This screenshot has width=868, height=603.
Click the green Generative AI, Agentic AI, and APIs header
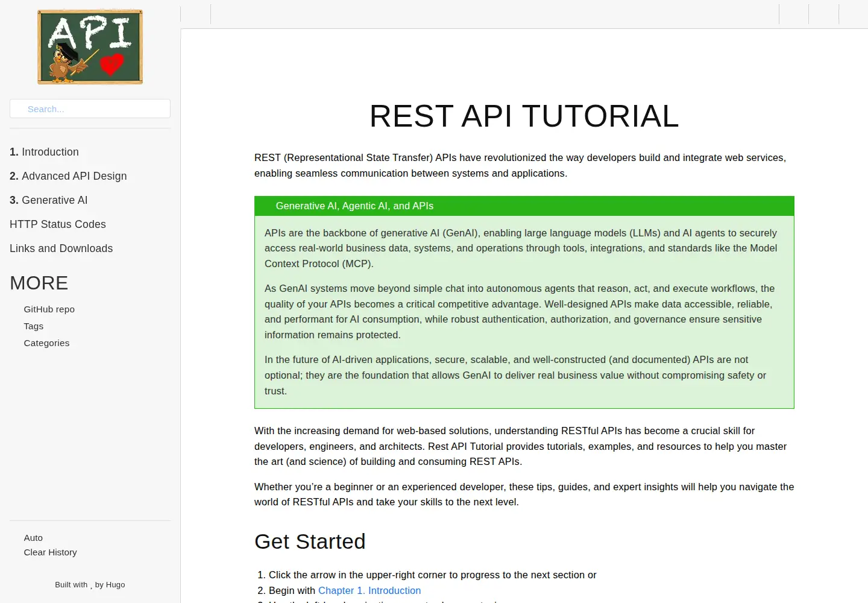(x=524, y=206)
